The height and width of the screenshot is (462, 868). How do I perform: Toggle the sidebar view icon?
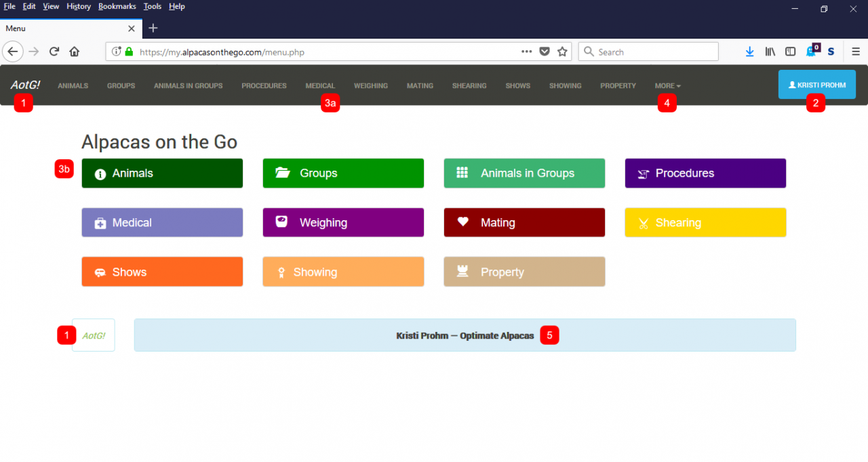tap(790, 51)
